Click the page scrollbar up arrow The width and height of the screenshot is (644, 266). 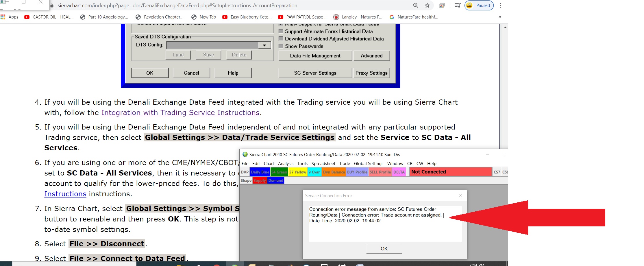tap(505, 27)
